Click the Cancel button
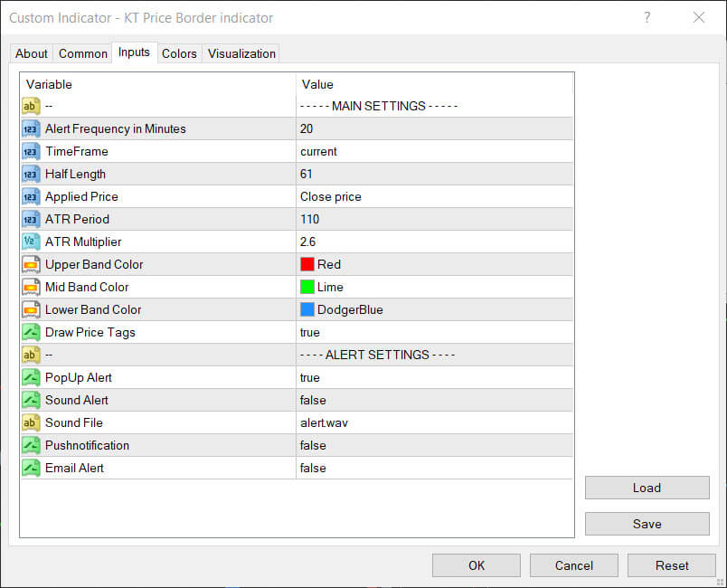Viewport: 727px width, 588px height. click(x=574, y=565)
